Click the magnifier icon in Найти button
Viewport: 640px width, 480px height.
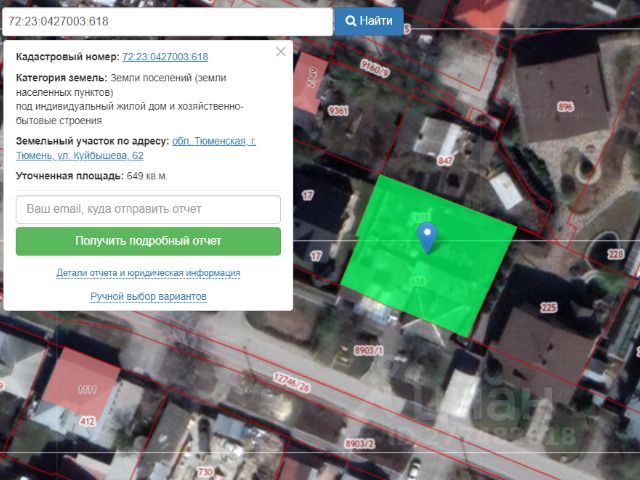click(x=351, y=20)
